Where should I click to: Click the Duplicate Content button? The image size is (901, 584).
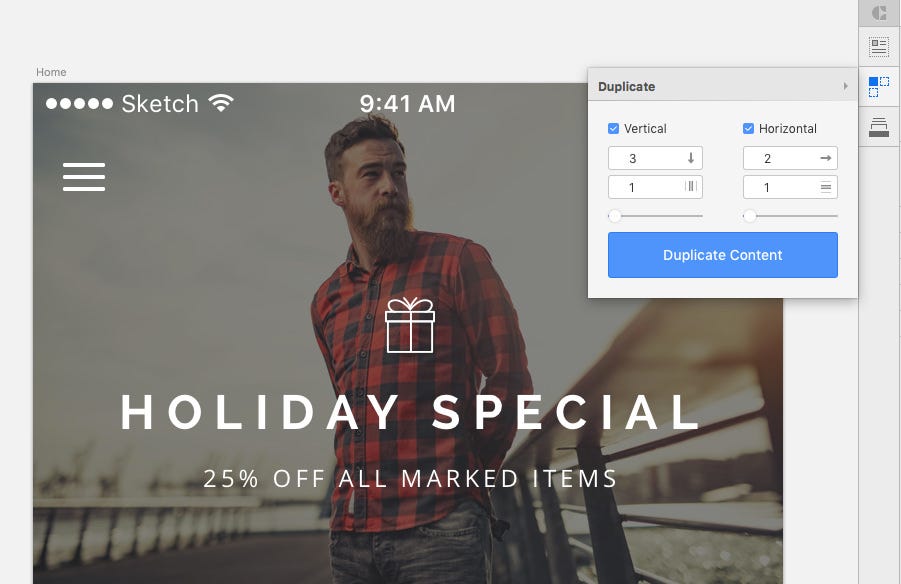tap(723, 255)
